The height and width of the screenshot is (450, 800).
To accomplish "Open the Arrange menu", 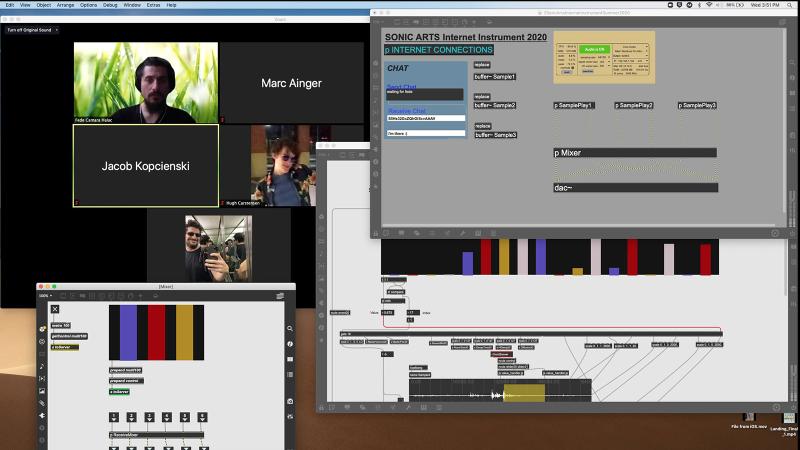I will point(65,5).
